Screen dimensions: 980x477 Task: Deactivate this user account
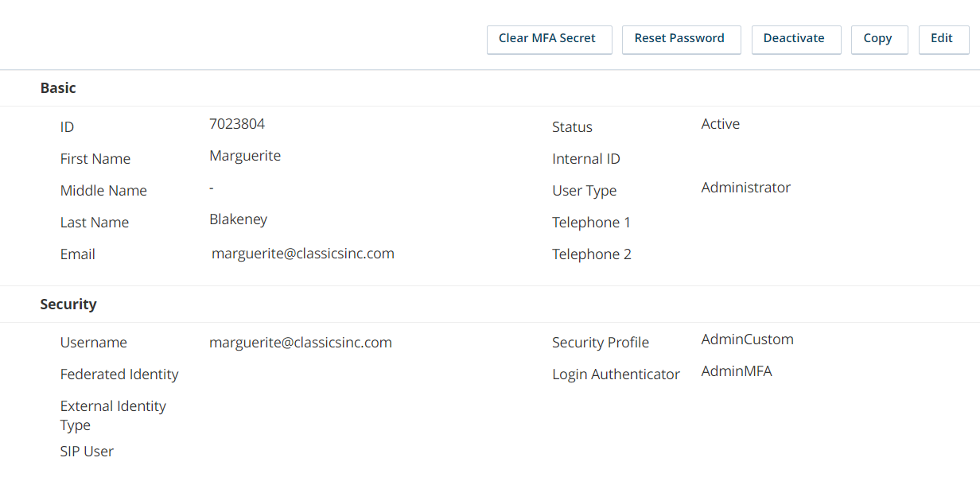pyautogui.click(x=795, y=39)
